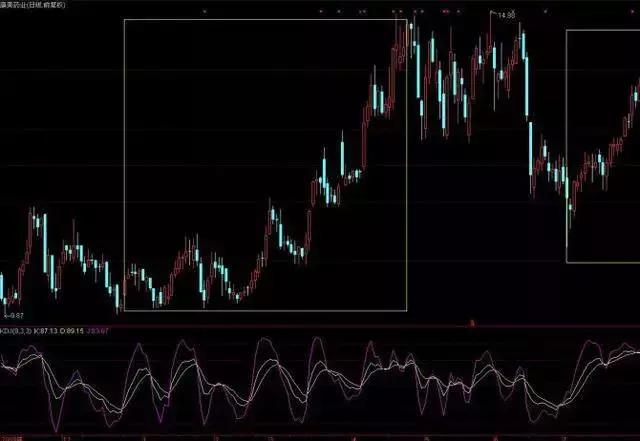The width and height of the screenshot is (640, 441).
Task: Click the 14.98 high price label
Action: click(x=507, y=15)
